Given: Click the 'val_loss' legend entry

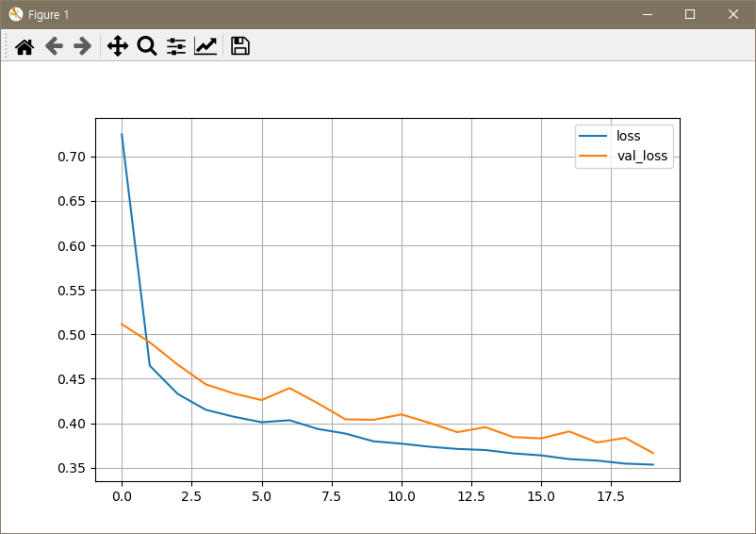Looking at the screenshot, I should click(x=642, y=156).
